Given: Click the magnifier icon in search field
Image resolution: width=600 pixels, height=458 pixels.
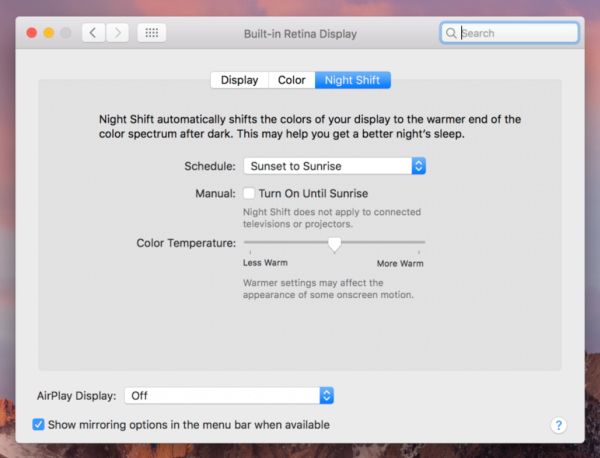Looking at the screenshot, I should tap(451, 33).
